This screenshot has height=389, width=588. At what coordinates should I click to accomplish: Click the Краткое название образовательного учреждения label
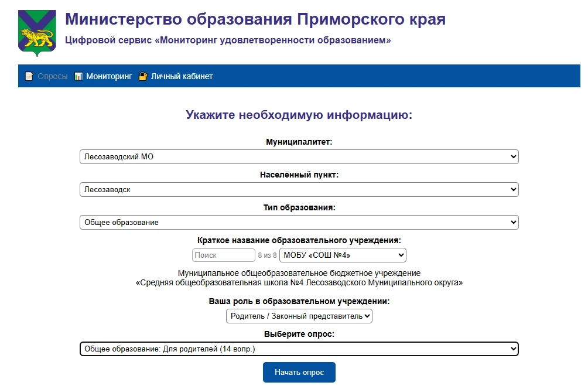click(x=299, y=240)
